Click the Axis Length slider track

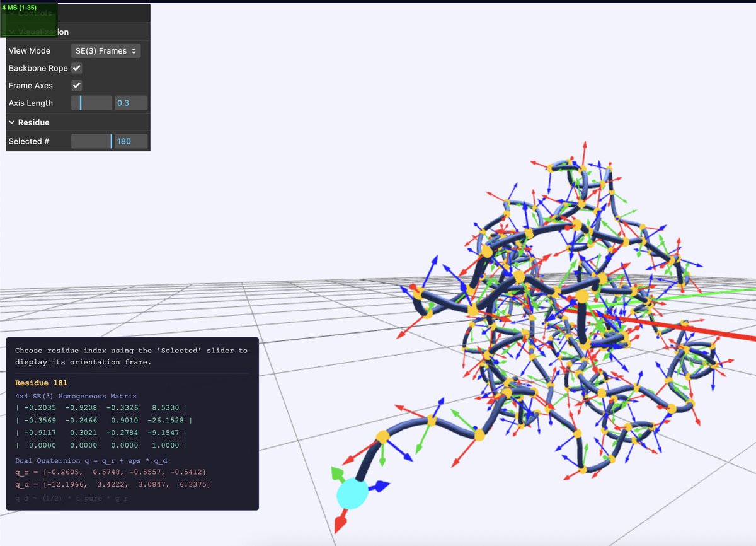(91, 103)
